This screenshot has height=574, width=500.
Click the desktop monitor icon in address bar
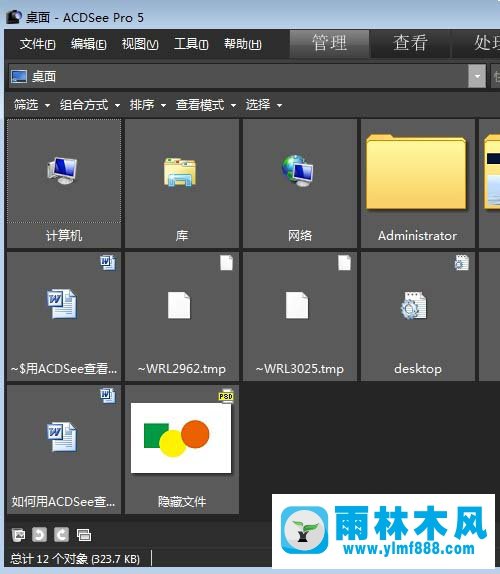click(19, 77)
